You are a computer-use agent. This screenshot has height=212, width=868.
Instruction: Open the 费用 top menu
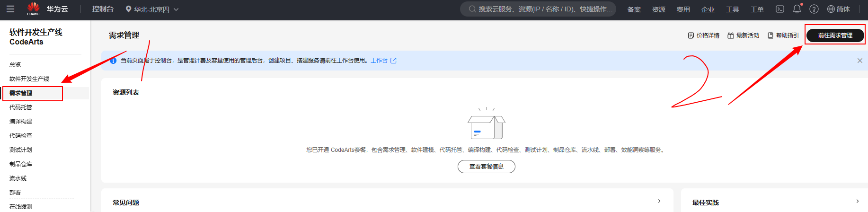683,9
